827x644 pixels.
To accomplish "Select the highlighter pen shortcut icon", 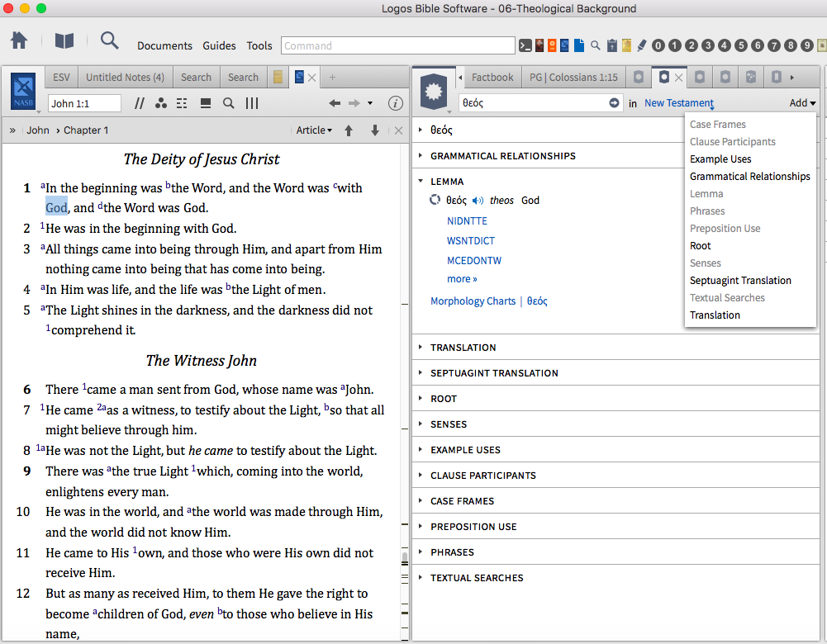I will point(641,45).
